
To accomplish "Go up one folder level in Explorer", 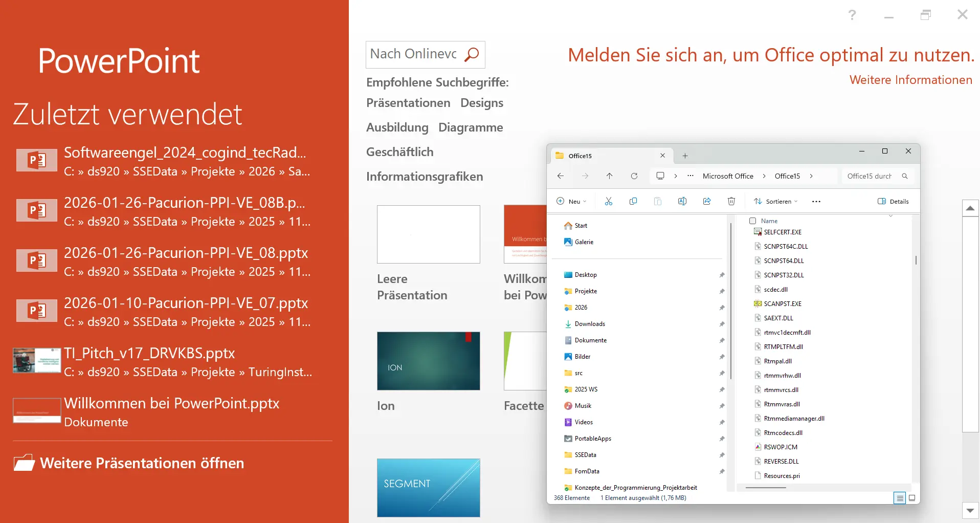I will [x=609, y=176].
